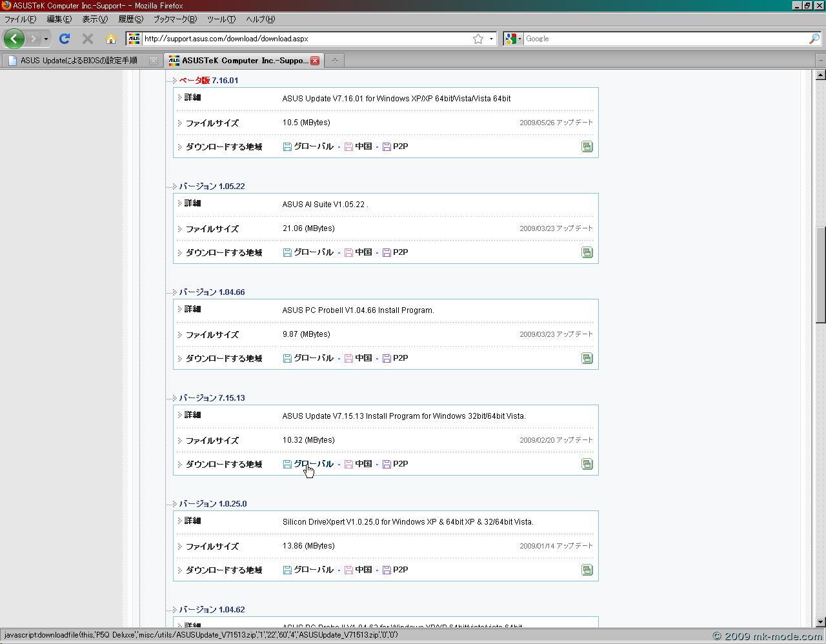Download ASUS Update V7.15.13 from グローバル
The height and width of the screenshot is (644, 826).
[313, 464]
